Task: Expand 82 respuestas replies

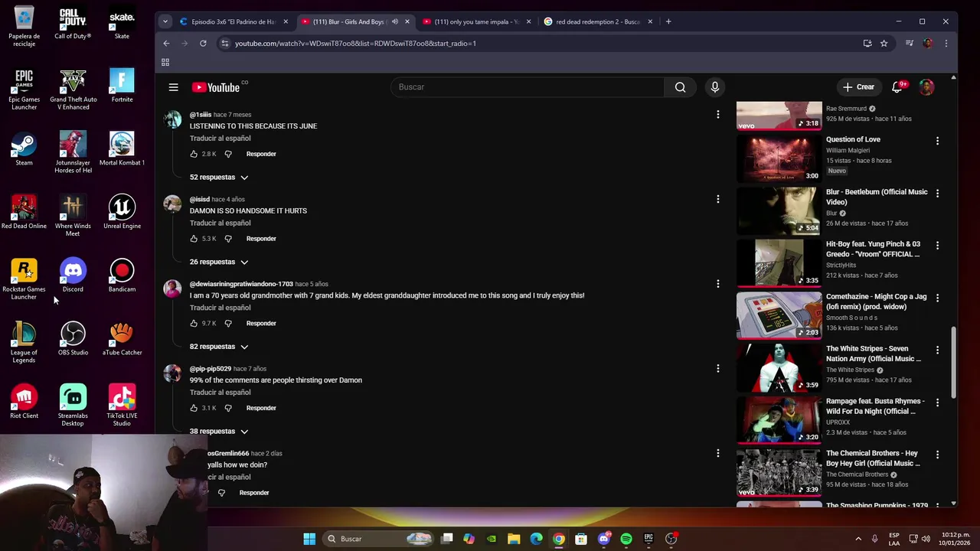Action: tap(219, 347)
